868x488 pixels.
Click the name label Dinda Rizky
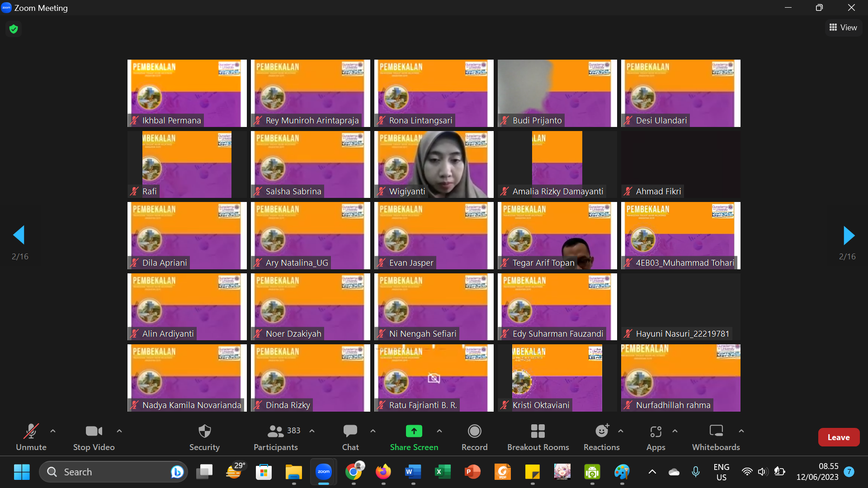[288, 405]
